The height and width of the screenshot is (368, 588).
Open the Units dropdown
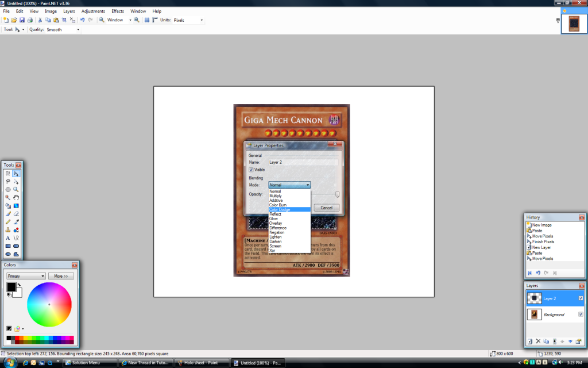(x=188, y=20)
